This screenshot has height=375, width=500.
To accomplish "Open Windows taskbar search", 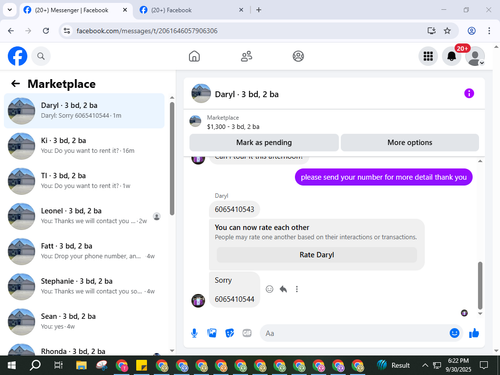I will point(35,365).
